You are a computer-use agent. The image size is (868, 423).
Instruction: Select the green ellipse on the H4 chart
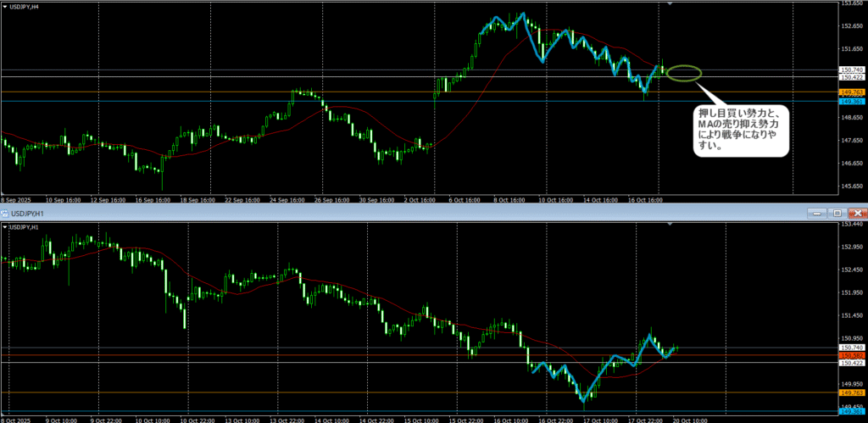(x=683, y=74)
